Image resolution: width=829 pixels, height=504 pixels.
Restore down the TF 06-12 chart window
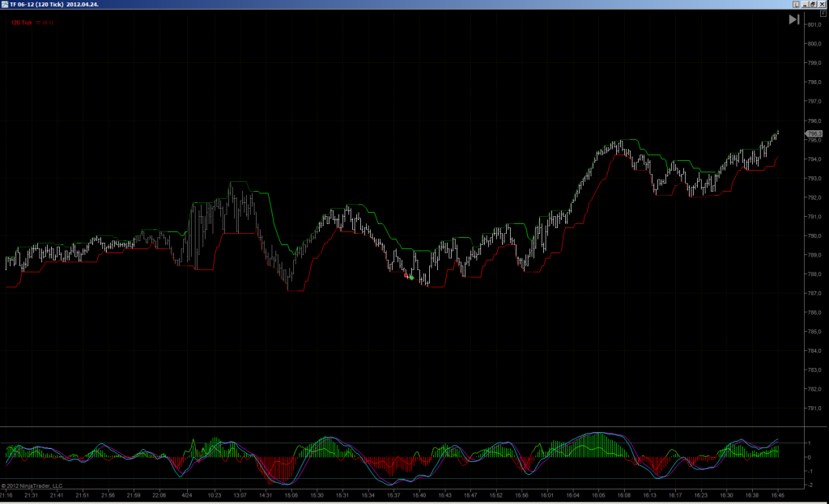[813, 4]
